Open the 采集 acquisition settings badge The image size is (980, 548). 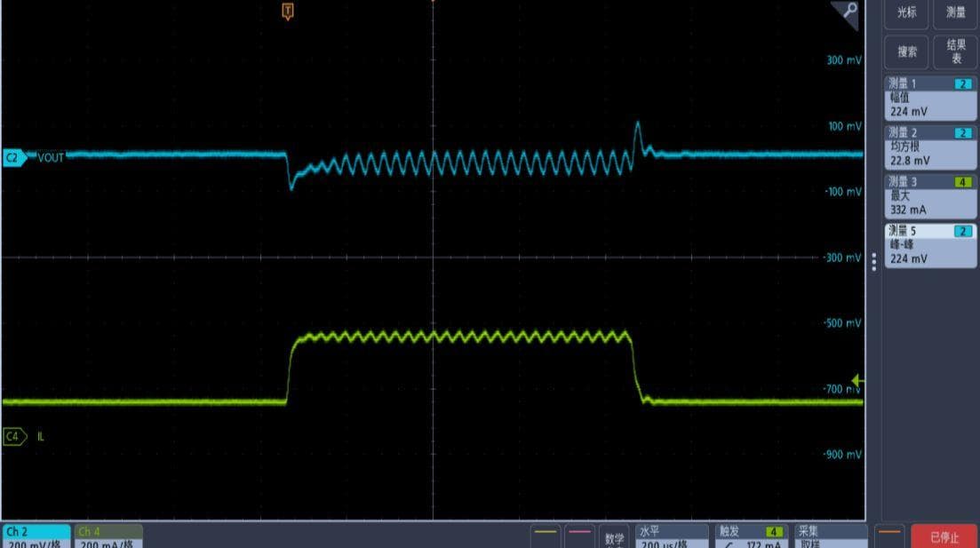(x=831, y=536)
